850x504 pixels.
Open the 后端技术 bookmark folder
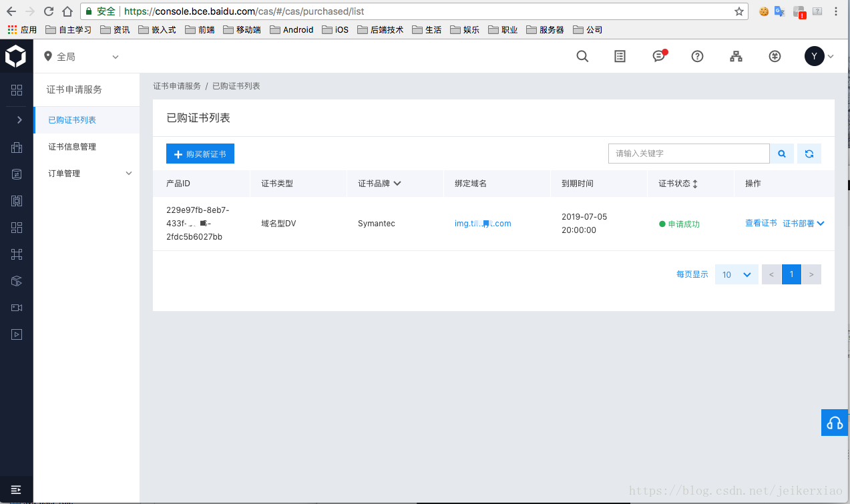pyautogui.click(x=381, y=30)
